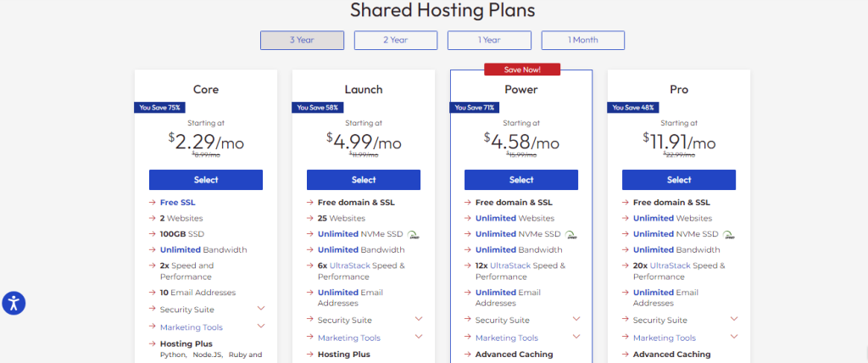This screenshot has height=363, width=868.
Task: Select the 3 Year billing tab
Action: pos(302,40)
